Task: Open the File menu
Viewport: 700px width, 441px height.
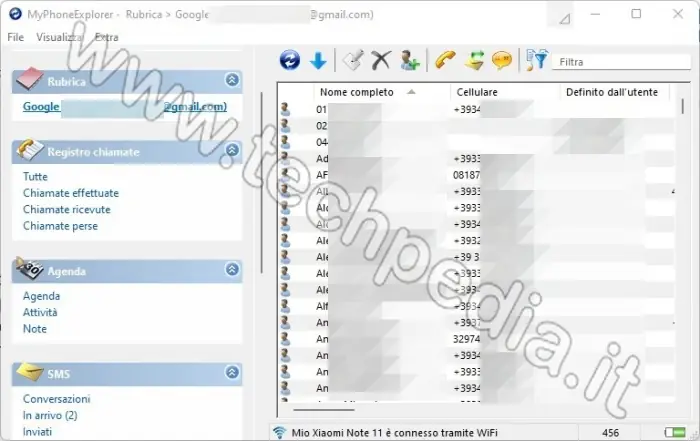Action: (16, 37)
